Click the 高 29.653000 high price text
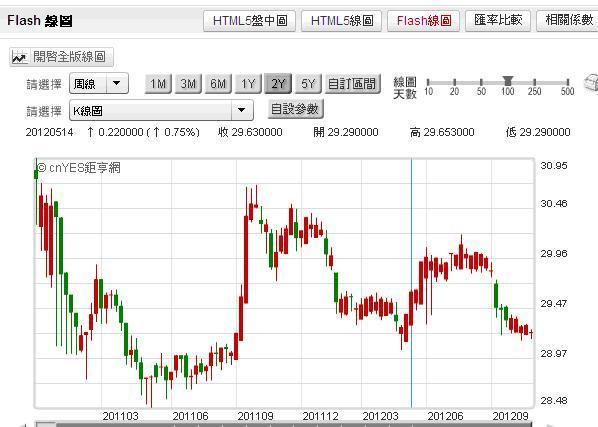The image size is (598, 427). [x=442, y=132]
